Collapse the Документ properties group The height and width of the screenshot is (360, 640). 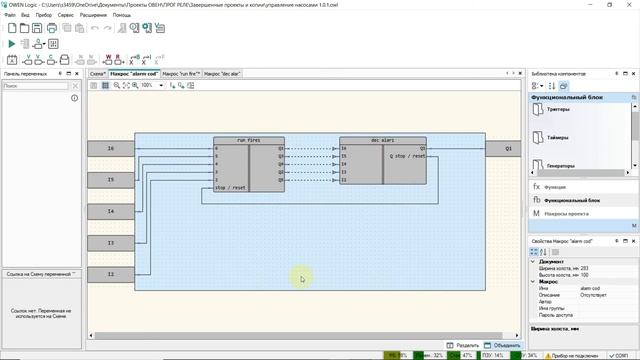click(x=533, y=262)
